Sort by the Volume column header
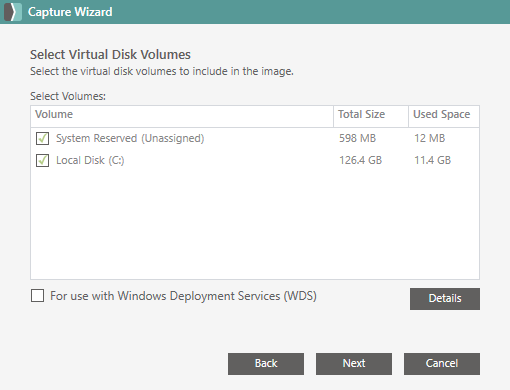510x390 pixels. (182, 116)
